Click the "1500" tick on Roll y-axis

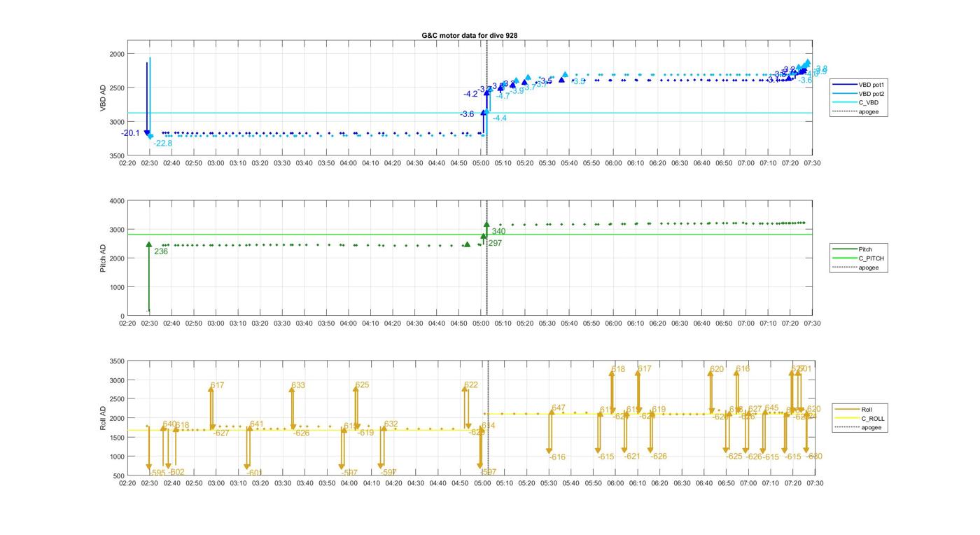(x=116, y=438)
